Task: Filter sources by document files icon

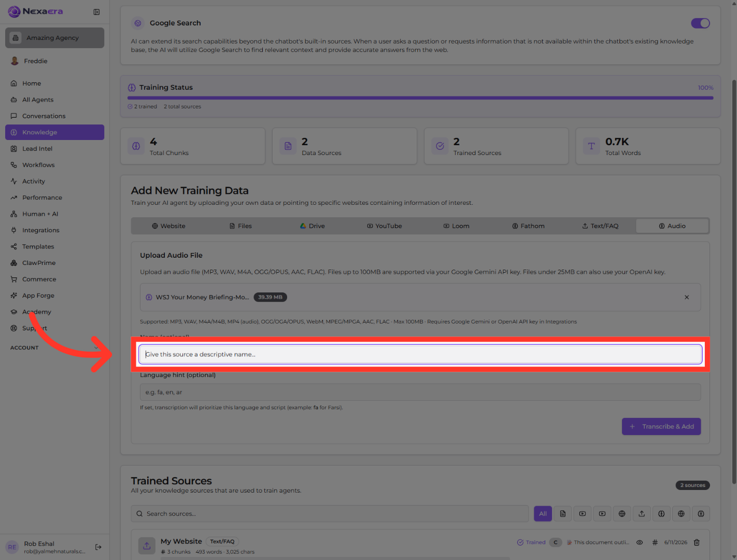Action: coord(563,514)
